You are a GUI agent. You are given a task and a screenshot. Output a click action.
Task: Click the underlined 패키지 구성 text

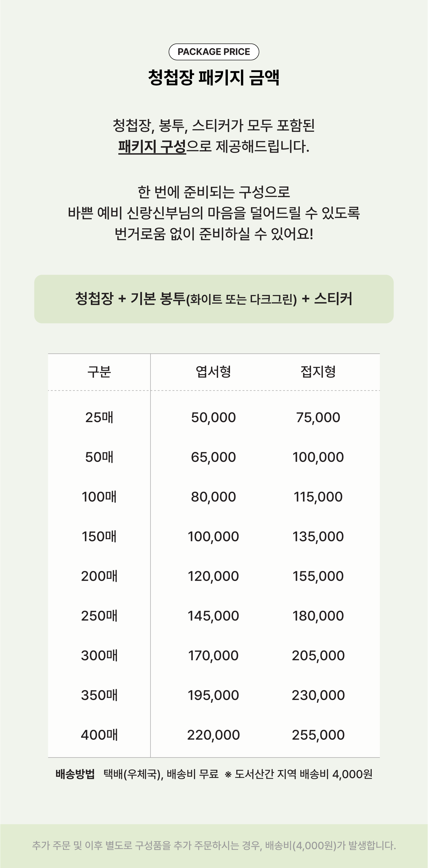pyautogui.click(x=152, y=147)
